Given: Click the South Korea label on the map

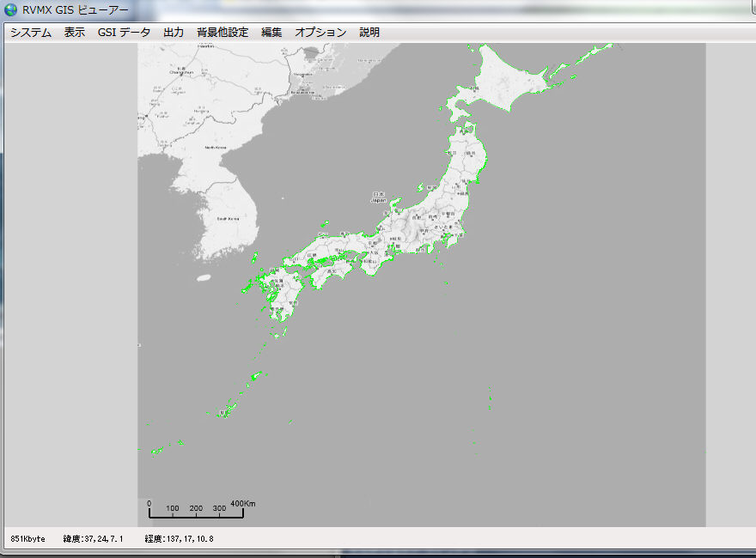Looking at the screenshot, I should tap(227, 219).
